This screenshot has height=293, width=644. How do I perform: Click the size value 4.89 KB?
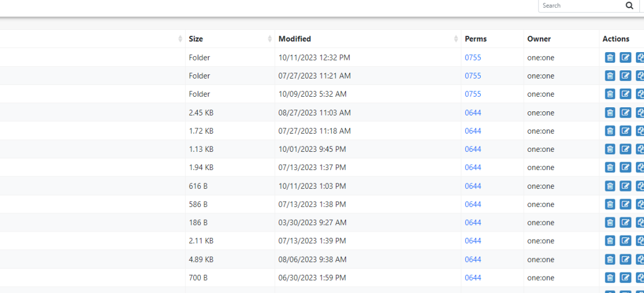pyautogui.click(x=201, y=259)
